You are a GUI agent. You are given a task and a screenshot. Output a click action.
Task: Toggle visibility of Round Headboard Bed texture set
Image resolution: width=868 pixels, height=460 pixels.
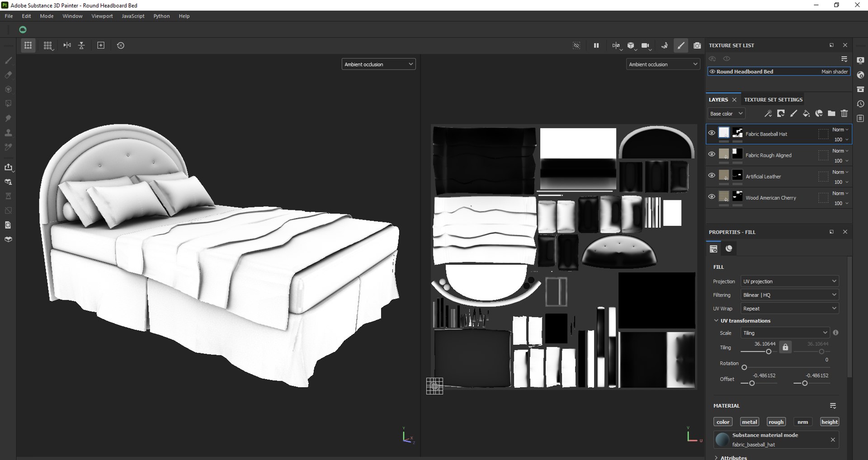pyautogui.click(x=712, y=71)
